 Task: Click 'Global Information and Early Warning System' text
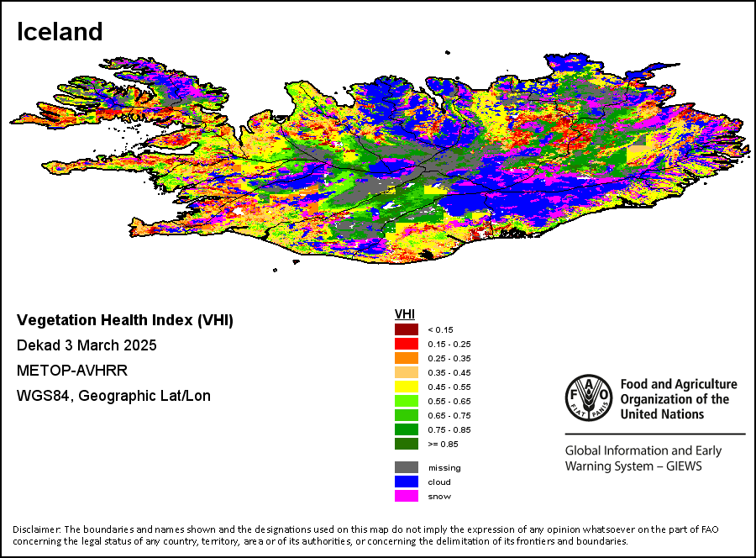coord(643,458)
